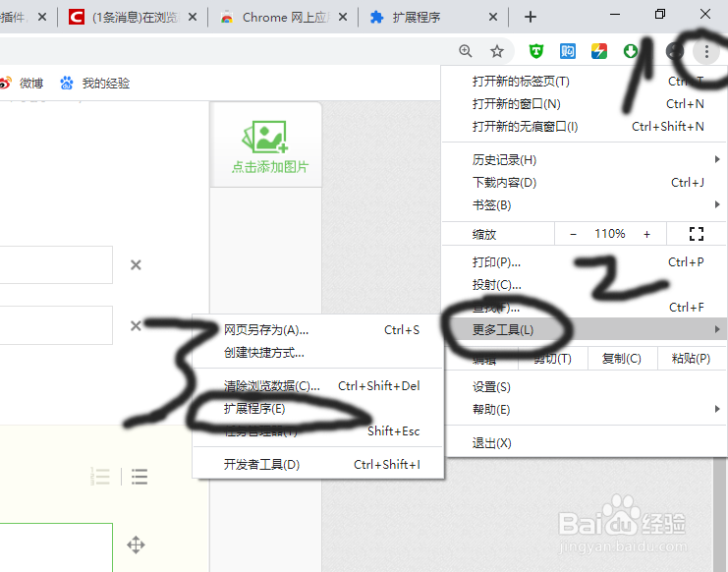
Task: Click the 110% zoom value
Action: 610,234
